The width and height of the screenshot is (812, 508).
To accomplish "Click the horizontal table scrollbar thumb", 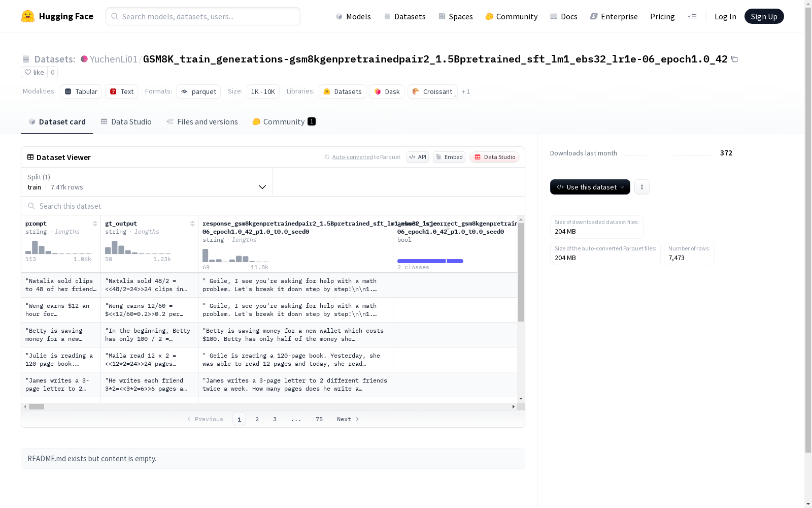I will tap(37, 406).
